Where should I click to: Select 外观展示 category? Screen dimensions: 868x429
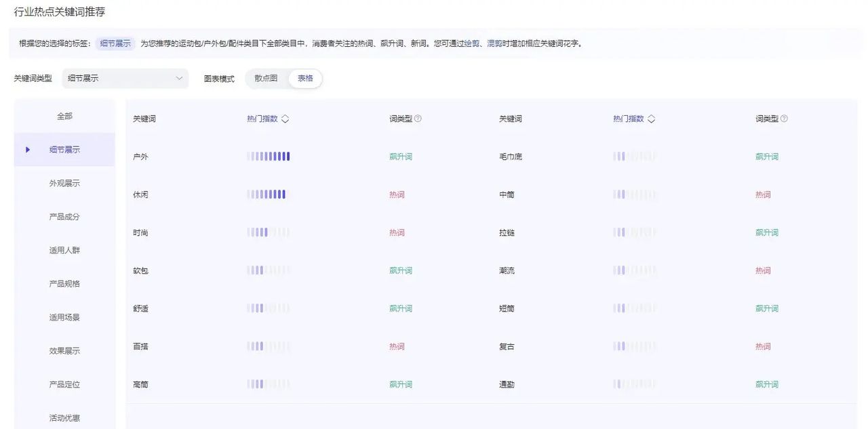click(64, 183)
